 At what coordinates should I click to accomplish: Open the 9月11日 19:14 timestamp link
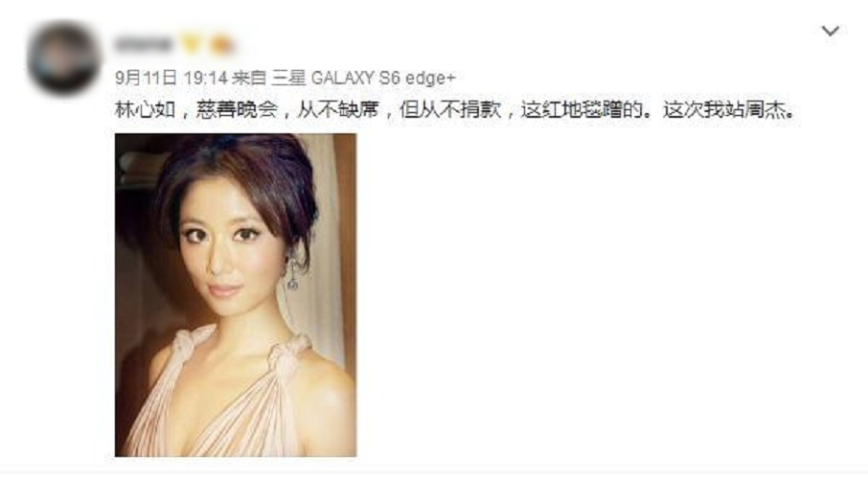(171, 79)
